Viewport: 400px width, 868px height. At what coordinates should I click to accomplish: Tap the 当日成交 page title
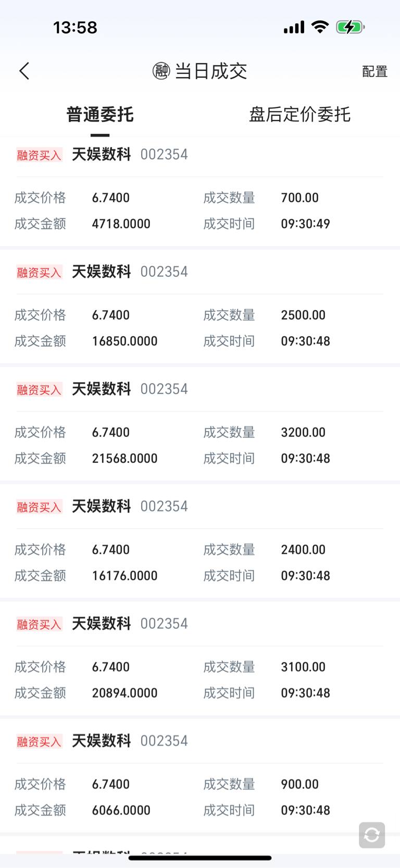tap(210, 71)
